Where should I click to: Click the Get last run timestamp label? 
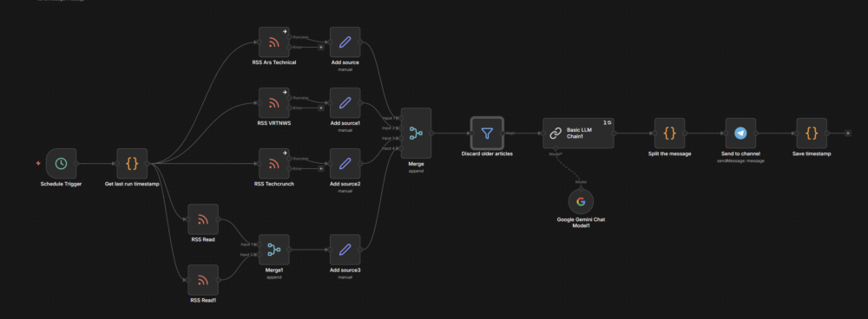[x=132, y=184]
